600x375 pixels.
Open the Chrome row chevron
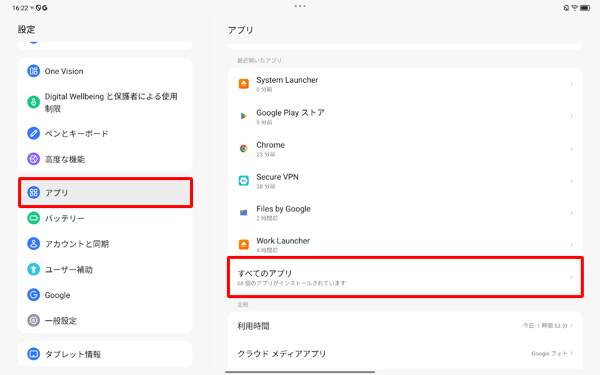pyautogui.click(x=571, y=148)
